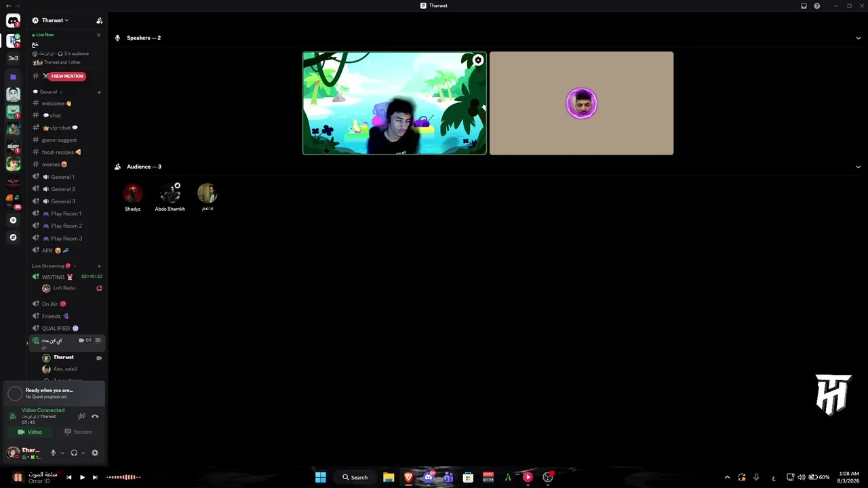Join the Friends voice channel

tap(66, 316)
